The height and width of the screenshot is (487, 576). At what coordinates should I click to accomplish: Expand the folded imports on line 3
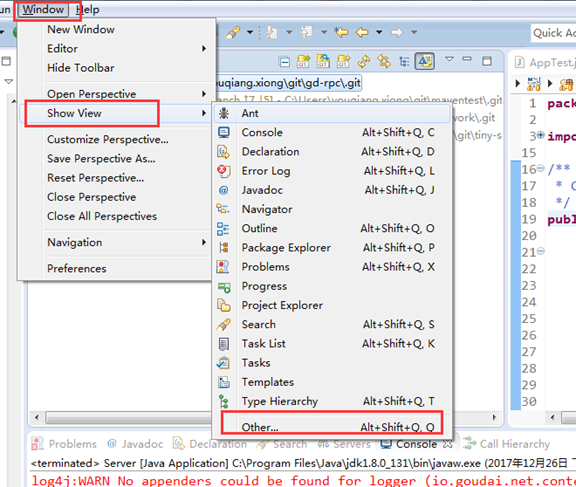540,135
